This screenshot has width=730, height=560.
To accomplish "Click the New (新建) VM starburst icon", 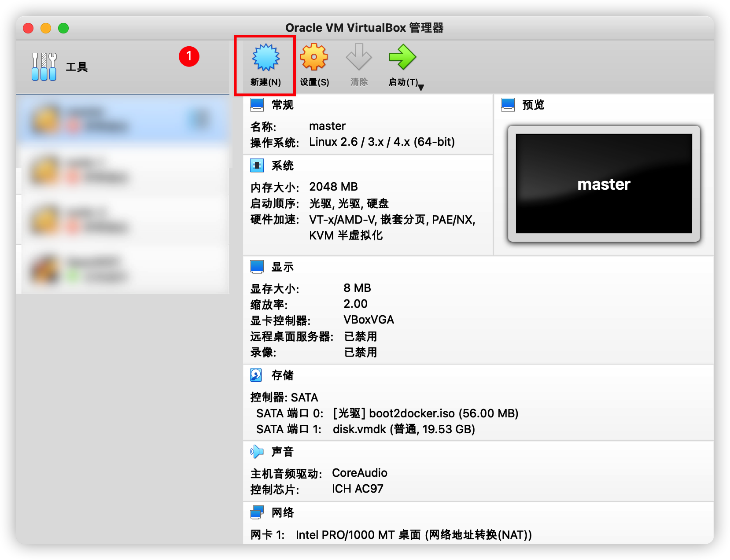I will [265, 58].
